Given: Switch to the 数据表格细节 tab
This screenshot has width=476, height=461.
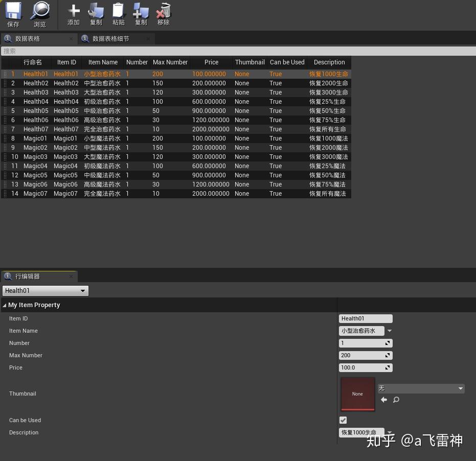Looking at the screenshot, I should pos(110,38).
